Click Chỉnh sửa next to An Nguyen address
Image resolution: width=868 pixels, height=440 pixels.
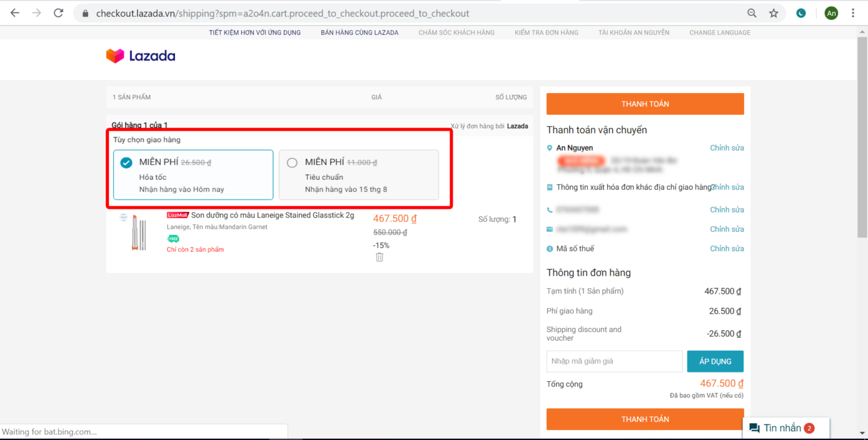tap(727, 148)
